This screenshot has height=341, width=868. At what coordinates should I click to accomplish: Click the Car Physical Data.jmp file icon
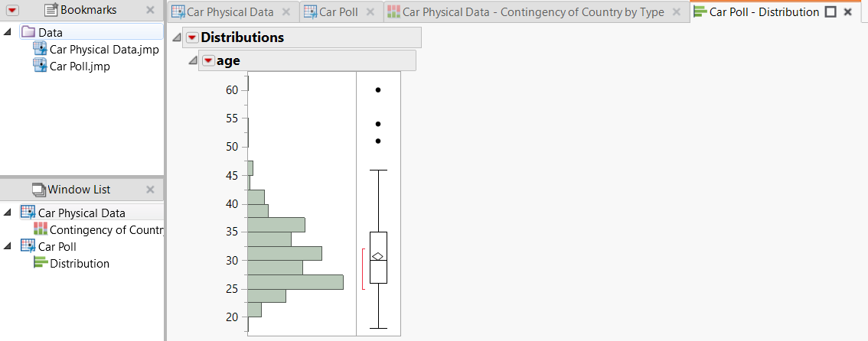41,49
